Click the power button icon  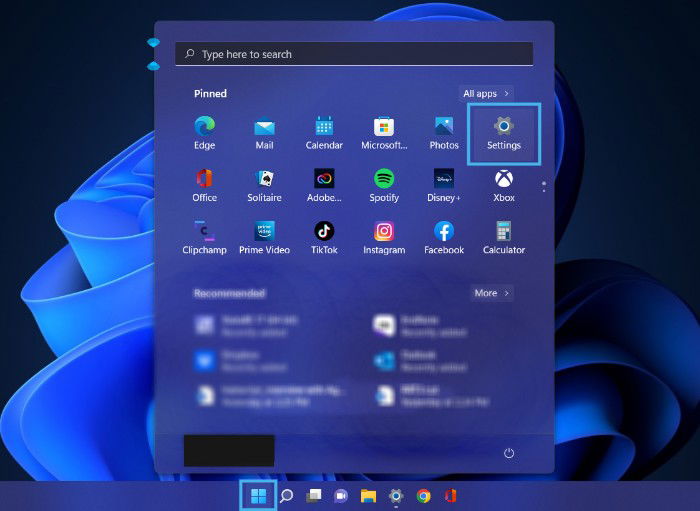click(509, 453)
